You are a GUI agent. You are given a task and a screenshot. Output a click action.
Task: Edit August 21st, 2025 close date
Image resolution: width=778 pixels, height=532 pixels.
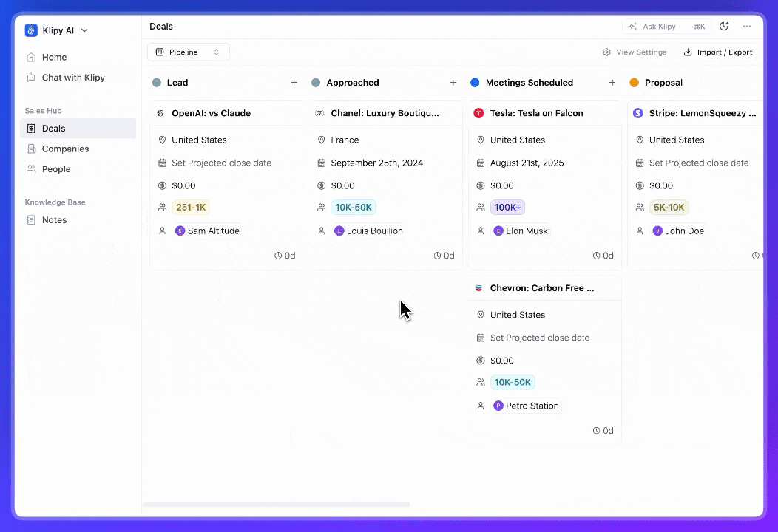coord(527,163)
